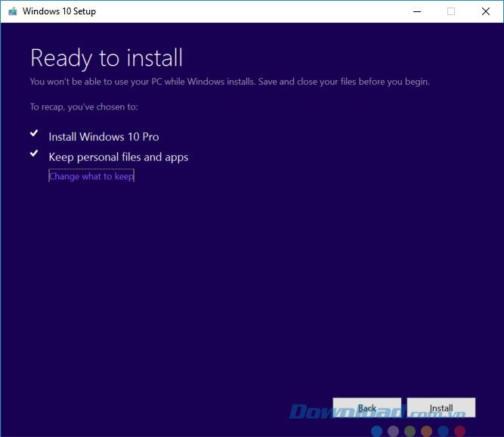
Task: Close the Windows 10 Setup window
Action: [485, 11]
